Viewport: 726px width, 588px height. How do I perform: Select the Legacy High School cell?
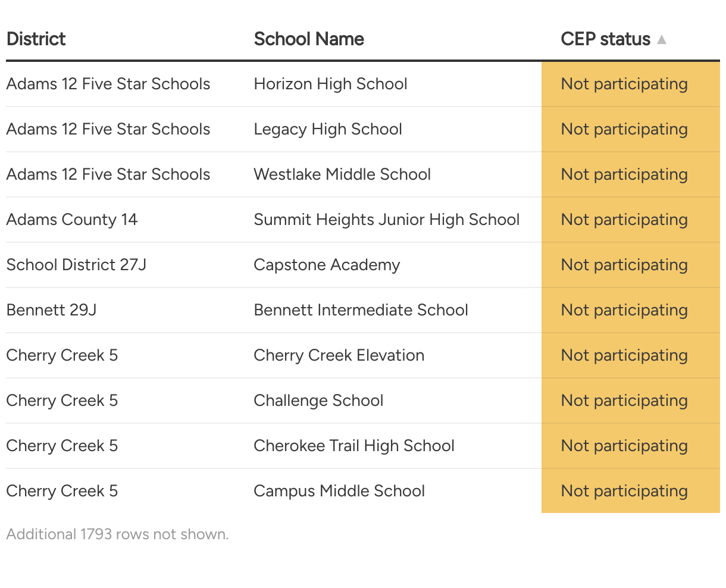click(328, 129)
